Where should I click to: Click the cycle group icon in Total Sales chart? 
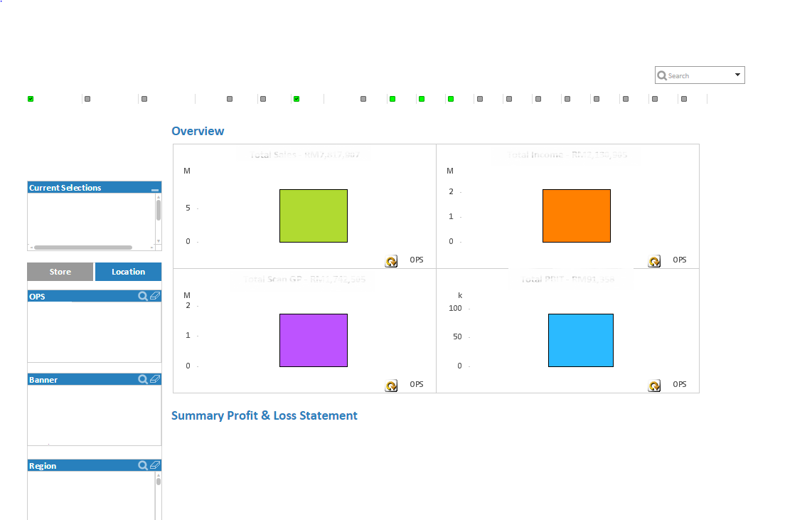coord(391,262)
